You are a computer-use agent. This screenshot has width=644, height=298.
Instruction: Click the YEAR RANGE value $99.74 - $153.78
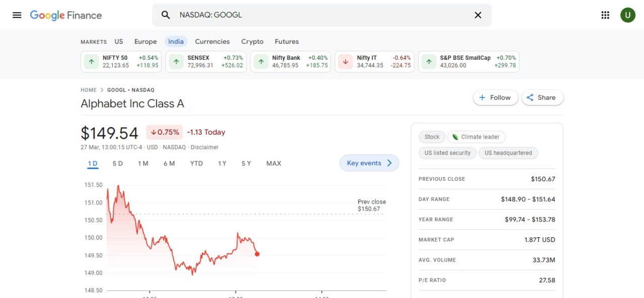[530, 219]
